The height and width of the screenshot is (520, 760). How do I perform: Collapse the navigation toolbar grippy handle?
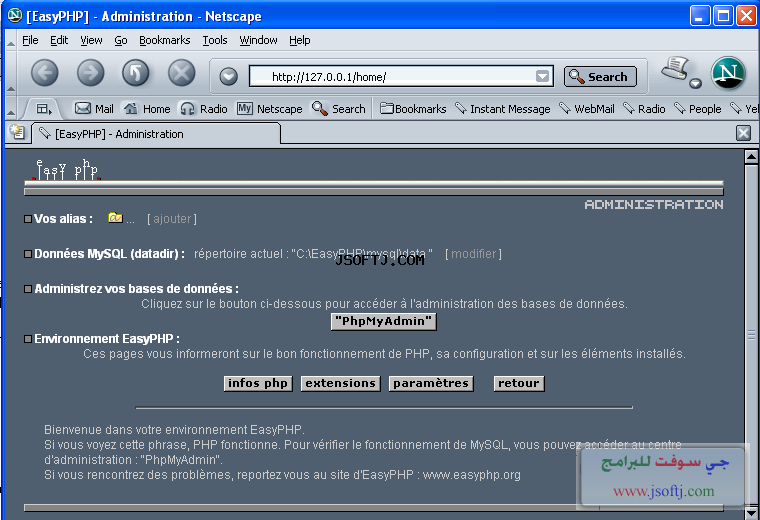11,74
